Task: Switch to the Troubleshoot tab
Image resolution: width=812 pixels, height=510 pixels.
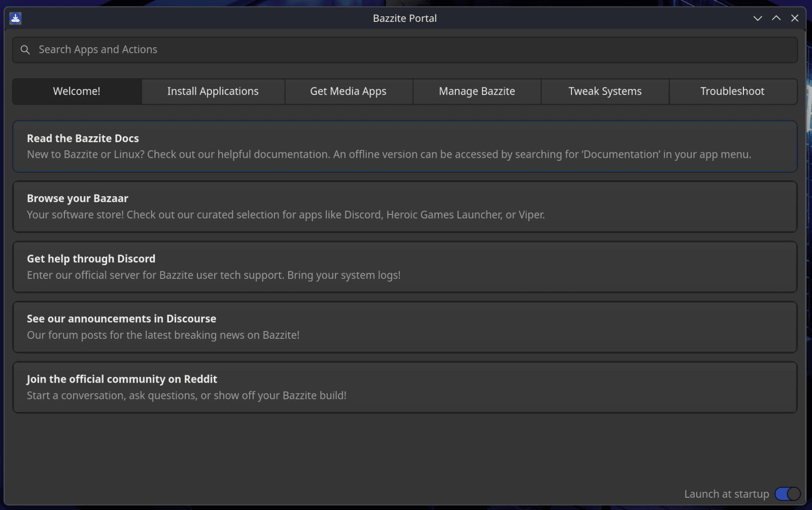Action: point(733,91)
